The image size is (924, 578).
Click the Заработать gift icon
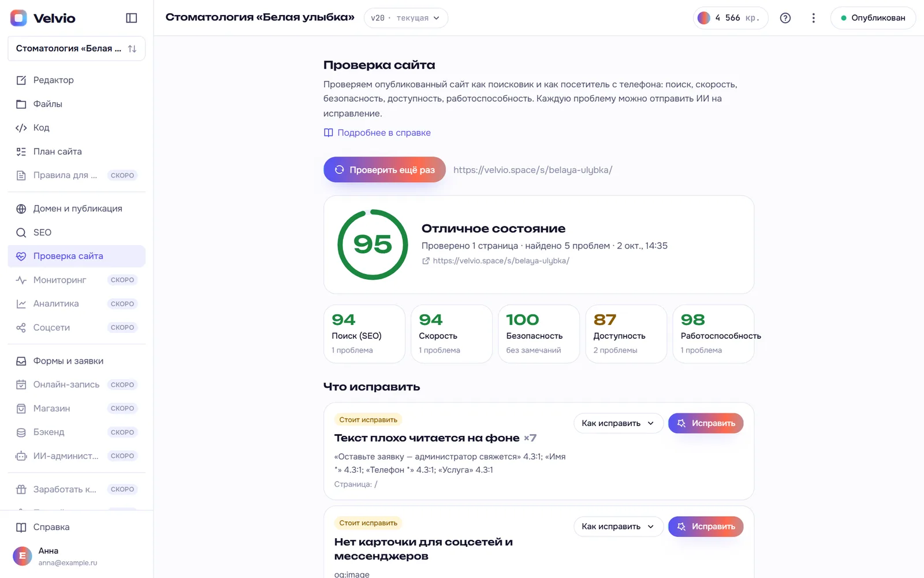coord(21,490)
